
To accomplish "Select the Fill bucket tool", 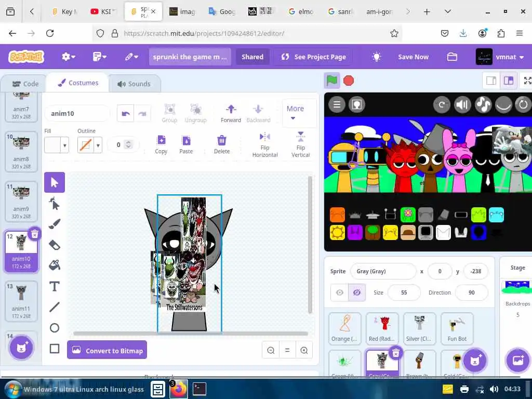I will (54, 265).
